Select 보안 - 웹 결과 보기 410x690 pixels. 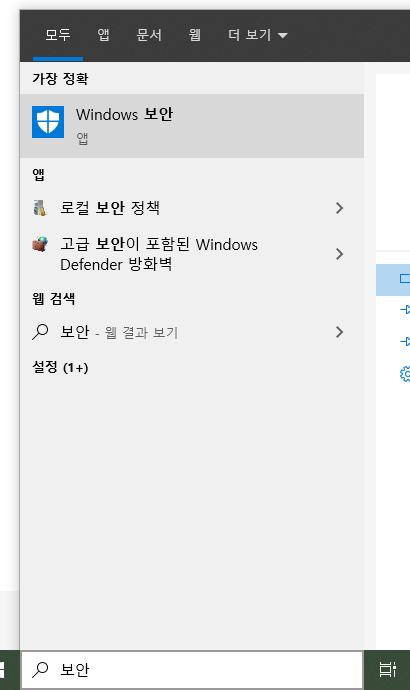point(119,332)
